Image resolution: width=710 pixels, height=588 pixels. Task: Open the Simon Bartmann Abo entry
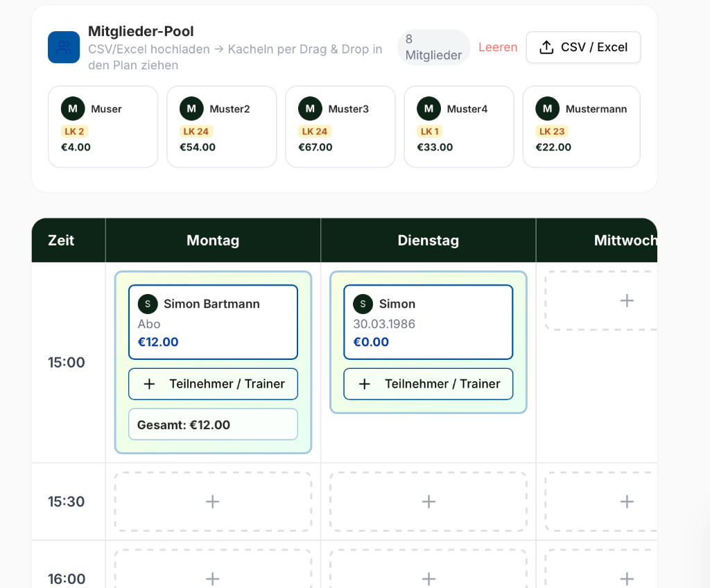[213, 322]
